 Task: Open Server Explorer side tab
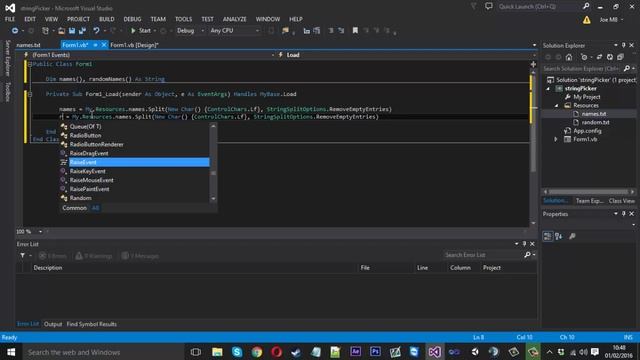[7, 58]
